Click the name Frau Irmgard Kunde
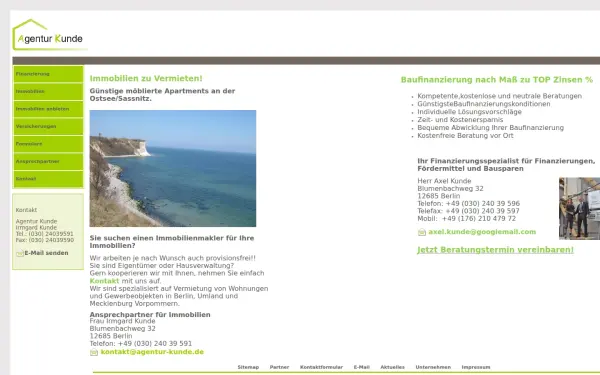 [122, 321]
